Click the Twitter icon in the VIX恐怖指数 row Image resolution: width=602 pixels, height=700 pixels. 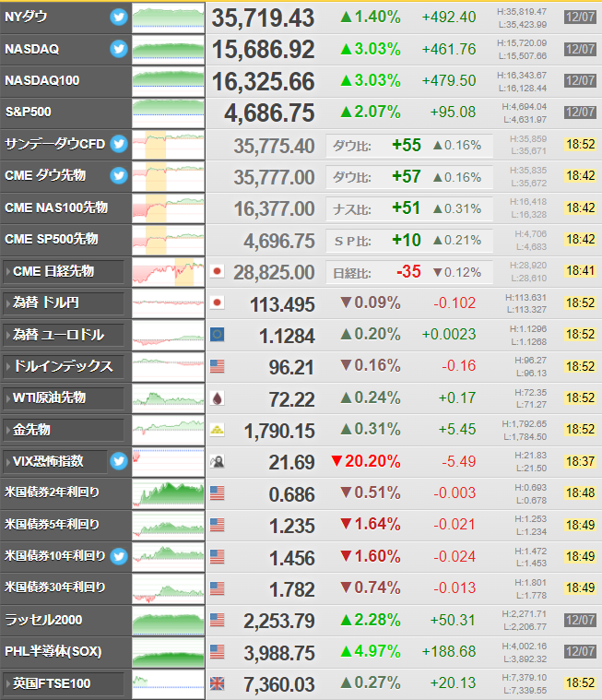coord(119,461)
